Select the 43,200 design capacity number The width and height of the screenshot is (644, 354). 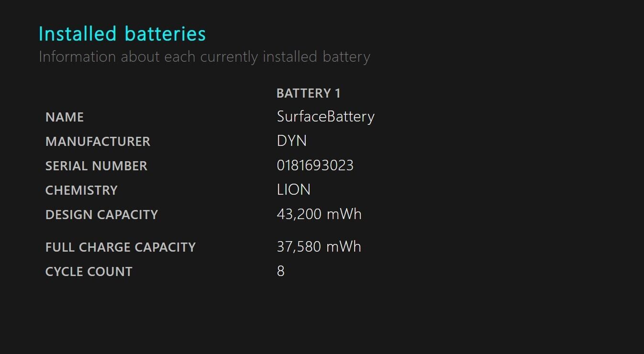pos(299,214)
